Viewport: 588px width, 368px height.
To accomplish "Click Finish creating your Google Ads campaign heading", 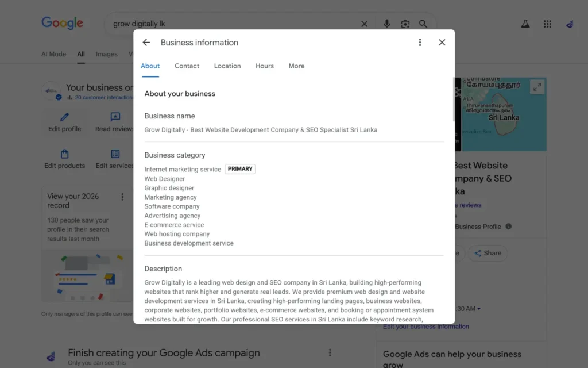I will [164, 353].
